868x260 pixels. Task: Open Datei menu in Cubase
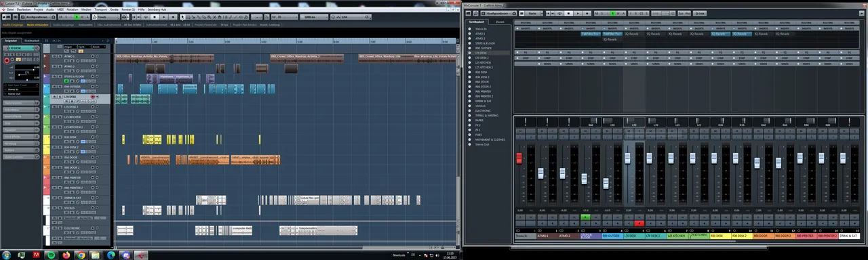coord(10,9)
